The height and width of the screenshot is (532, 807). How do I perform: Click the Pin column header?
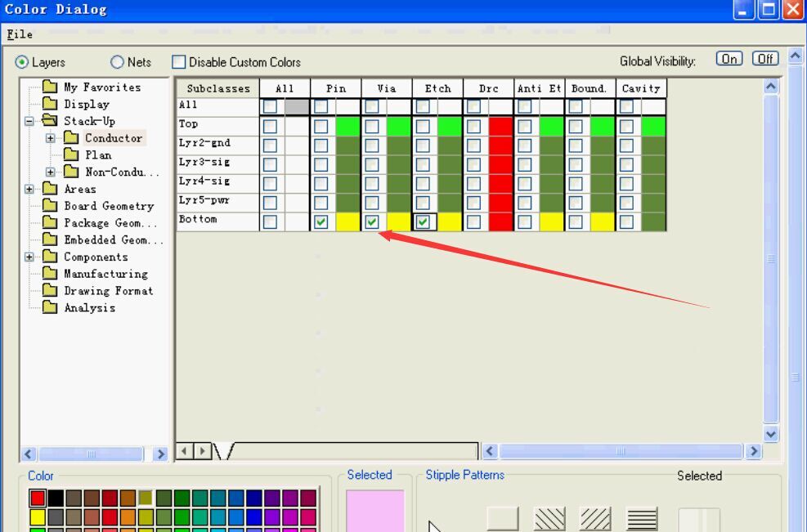coord(335,88)
